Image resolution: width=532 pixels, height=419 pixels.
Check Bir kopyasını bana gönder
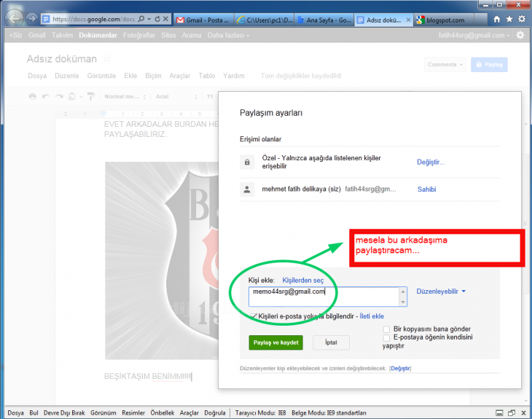(x=386, y=329)
